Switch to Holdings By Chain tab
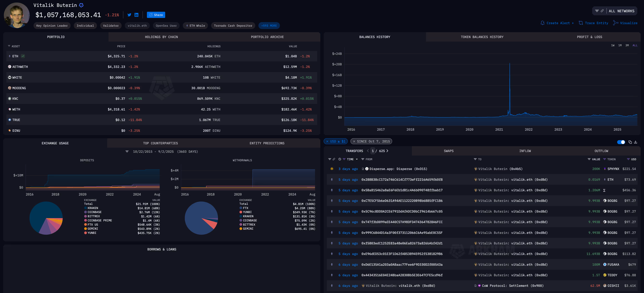The image size is (644, 293). 161,37
